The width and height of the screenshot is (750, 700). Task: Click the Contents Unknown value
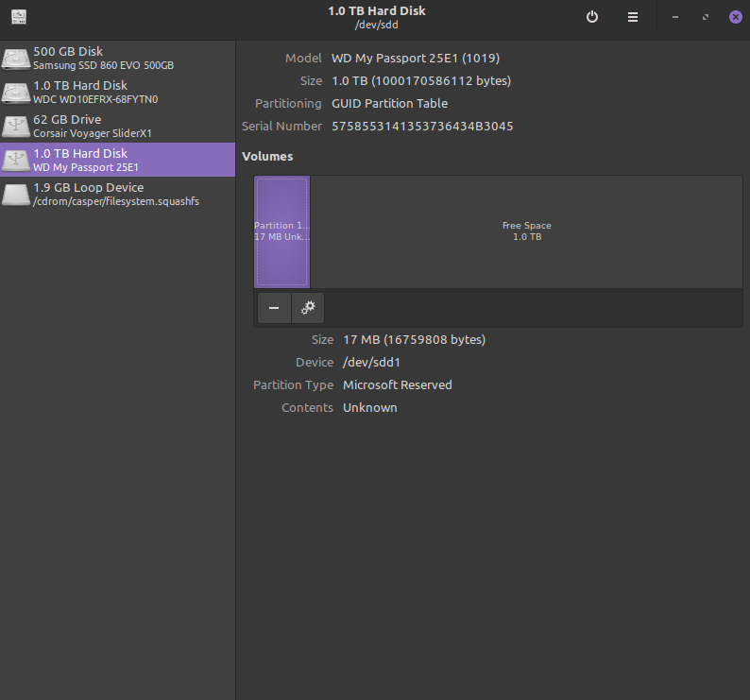(x=369, y=408)
